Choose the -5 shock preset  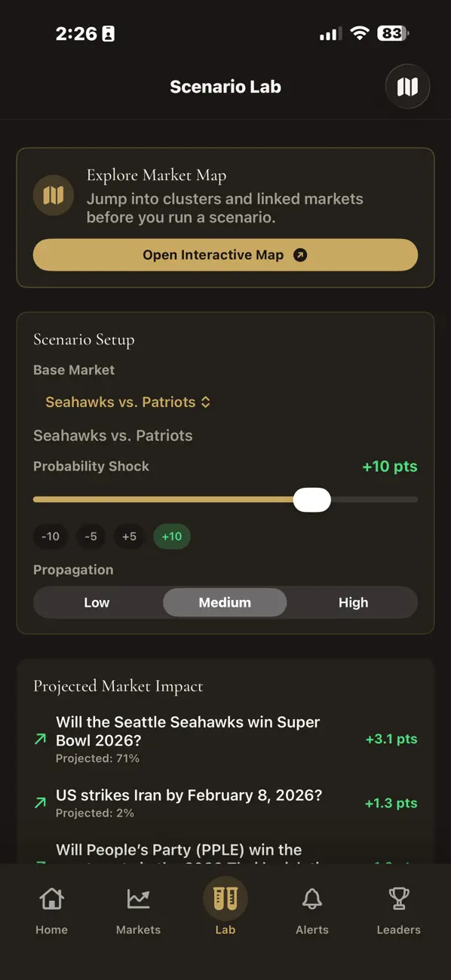pyautogui.click(x=91, y=536)
